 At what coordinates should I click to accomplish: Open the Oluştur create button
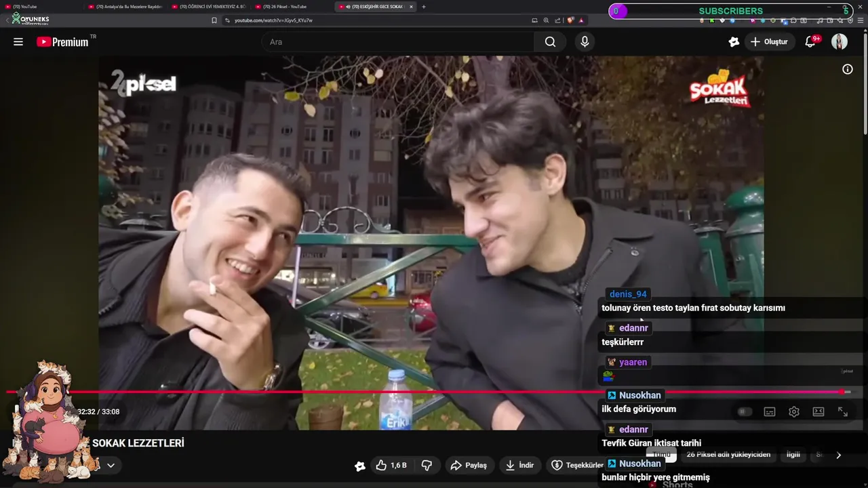click(769, 42)
